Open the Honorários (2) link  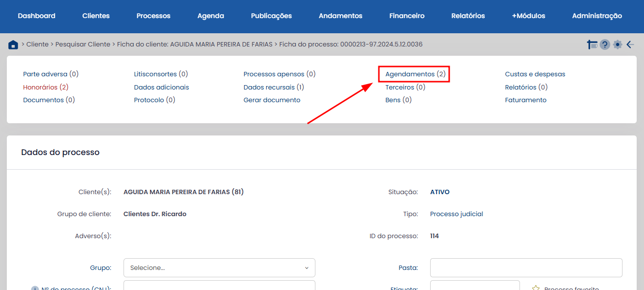coord(45,88)
